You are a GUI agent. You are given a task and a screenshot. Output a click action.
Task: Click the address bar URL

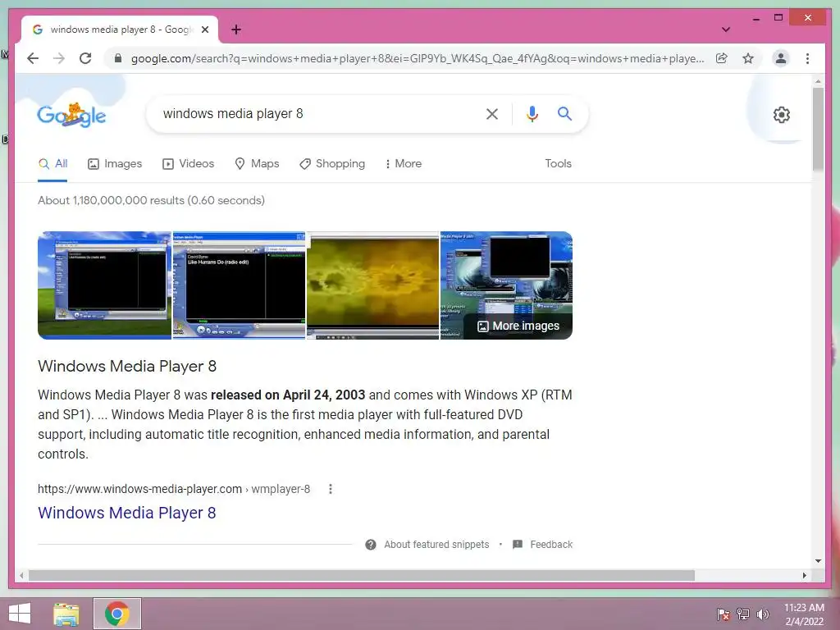[x=418, y=58]
